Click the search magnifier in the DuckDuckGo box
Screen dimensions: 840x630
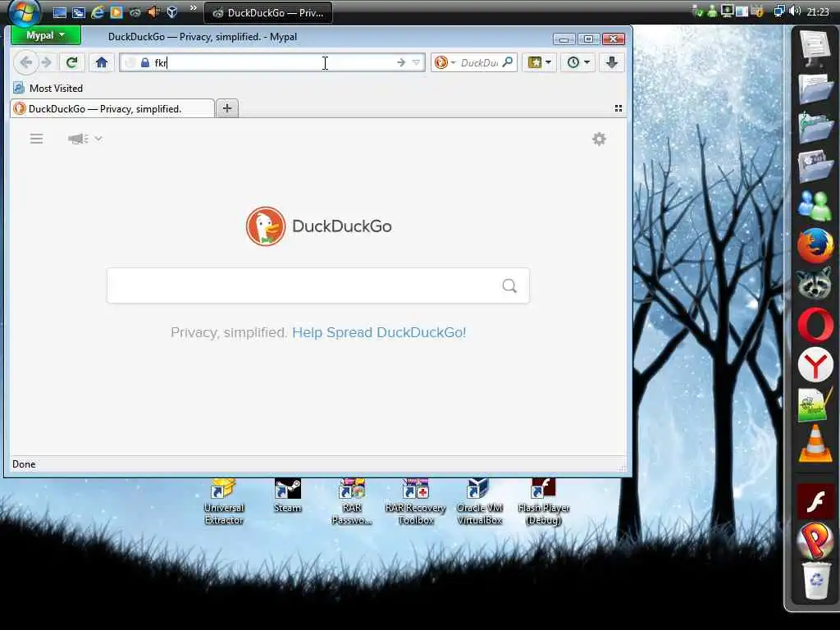point(509,285)
